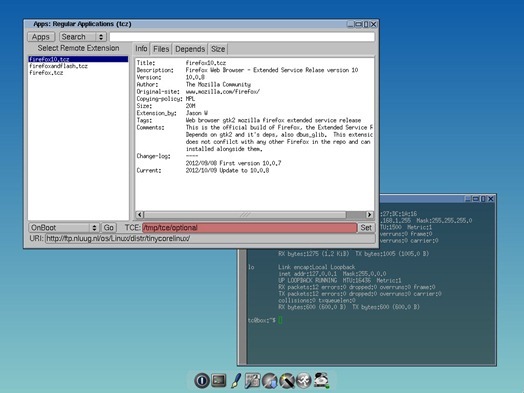Open the Search mode dropdown
The height and width of the screenshot is (393, 524).
83,37
